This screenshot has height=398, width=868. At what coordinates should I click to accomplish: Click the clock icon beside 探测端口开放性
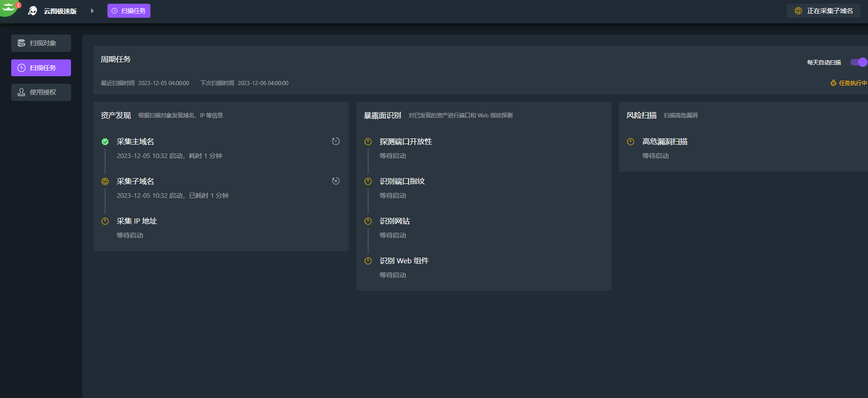[x=368, y=142]
